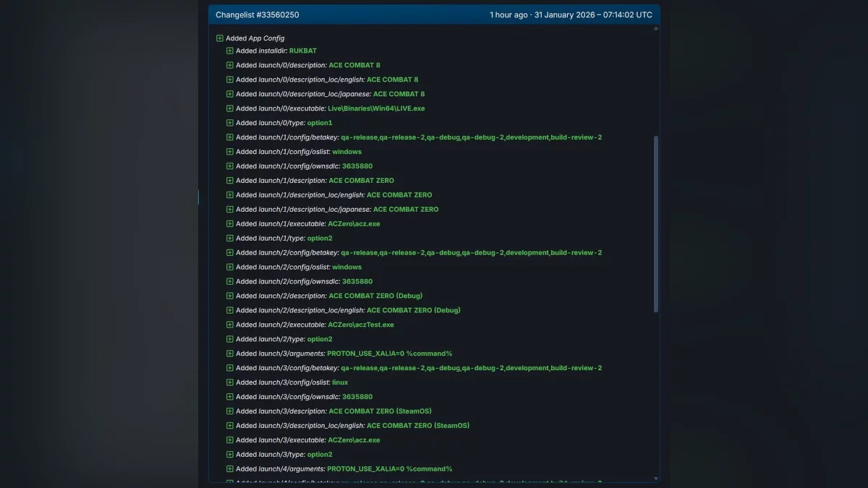Image resolution: width=868 pixels, height=488 pixels.
Task: Click plus icon for launch/2/type row
Action: [x=230, y=340]
